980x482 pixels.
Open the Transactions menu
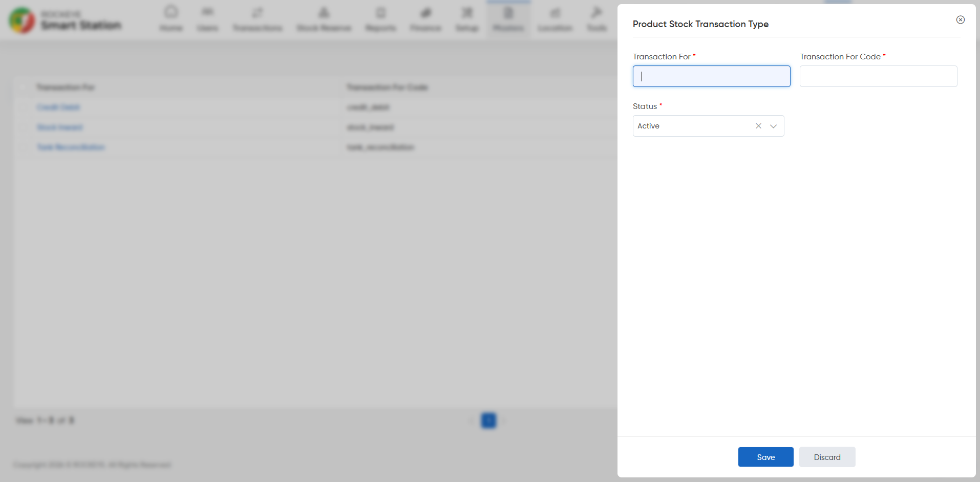(258, 18)
